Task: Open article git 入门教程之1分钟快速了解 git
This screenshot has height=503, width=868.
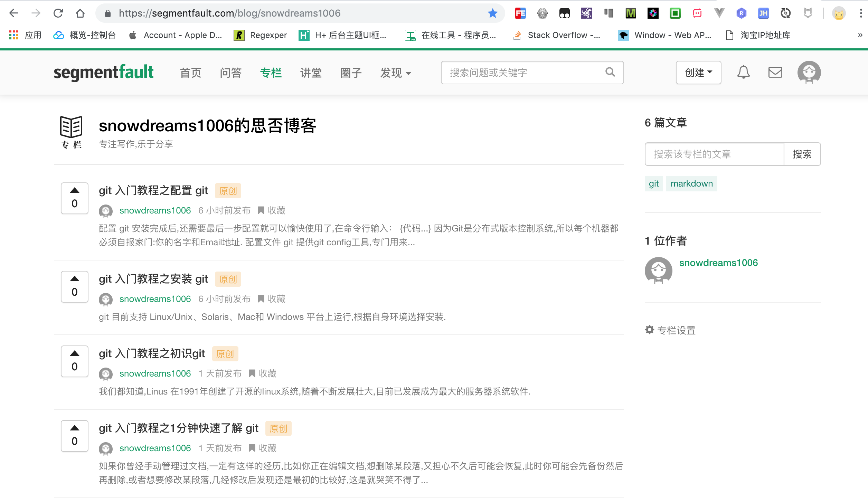Action: click(x=179, y=428)
